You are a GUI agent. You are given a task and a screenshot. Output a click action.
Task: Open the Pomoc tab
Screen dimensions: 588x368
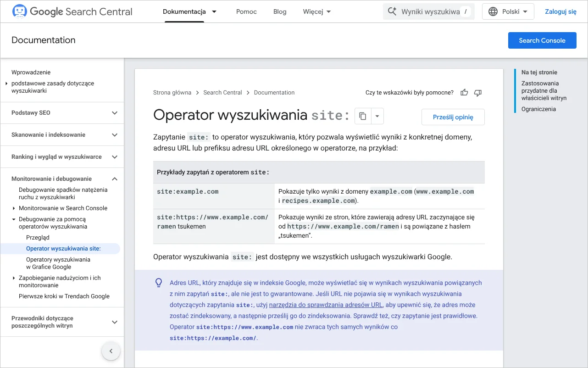[x=246, y=12]
